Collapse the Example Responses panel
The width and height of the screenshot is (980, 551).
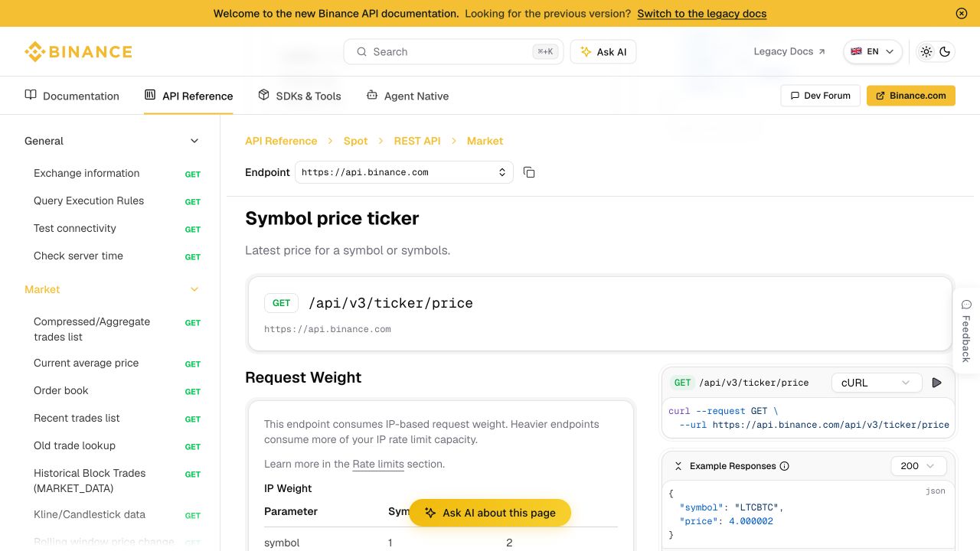pyautogui.click(x=678, y=466)
